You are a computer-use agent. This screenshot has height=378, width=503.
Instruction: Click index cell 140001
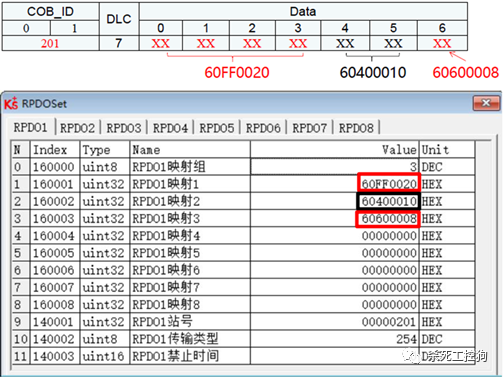(55, 322)
